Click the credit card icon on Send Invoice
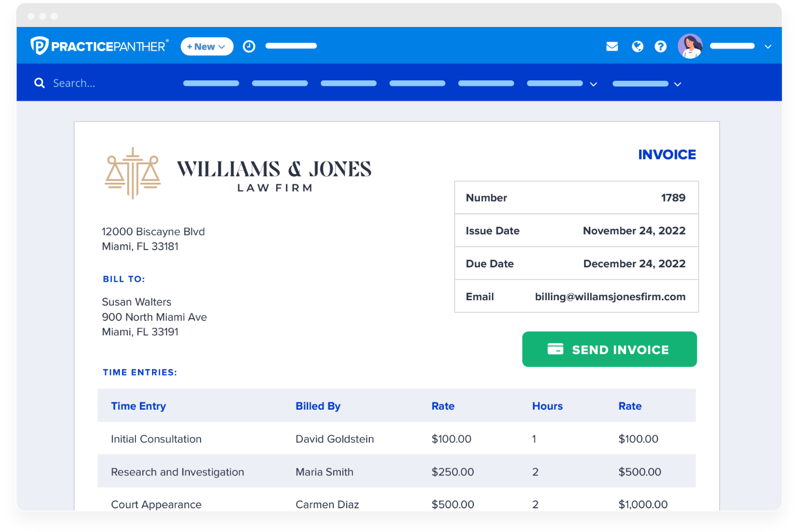Image resolution: width=798 pixels, height=532 pixels. (555, 349)
